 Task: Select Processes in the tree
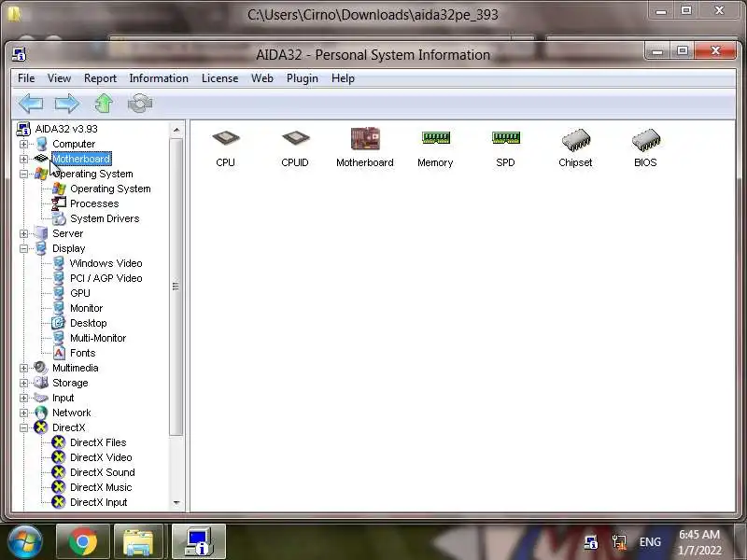[94, 203]
